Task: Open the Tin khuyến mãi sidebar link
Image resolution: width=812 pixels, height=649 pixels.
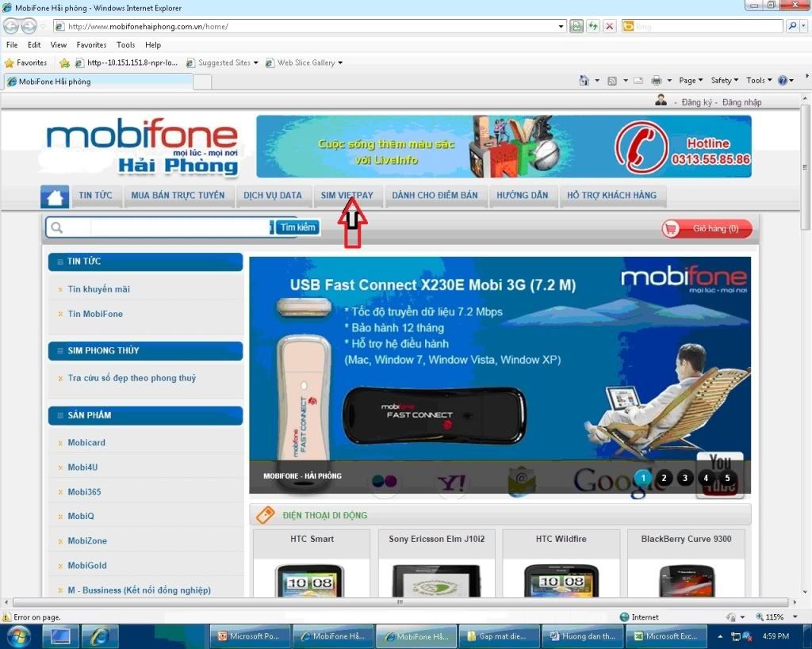Action: pyautogui.click(x=99, y=289)
